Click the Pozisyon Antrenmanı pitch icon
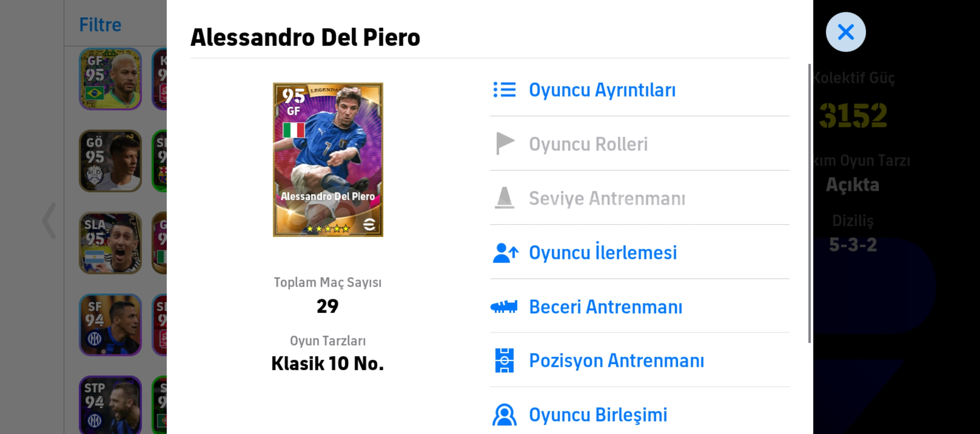The width and height of the screenshot is (980, 434). pos(504,360)
